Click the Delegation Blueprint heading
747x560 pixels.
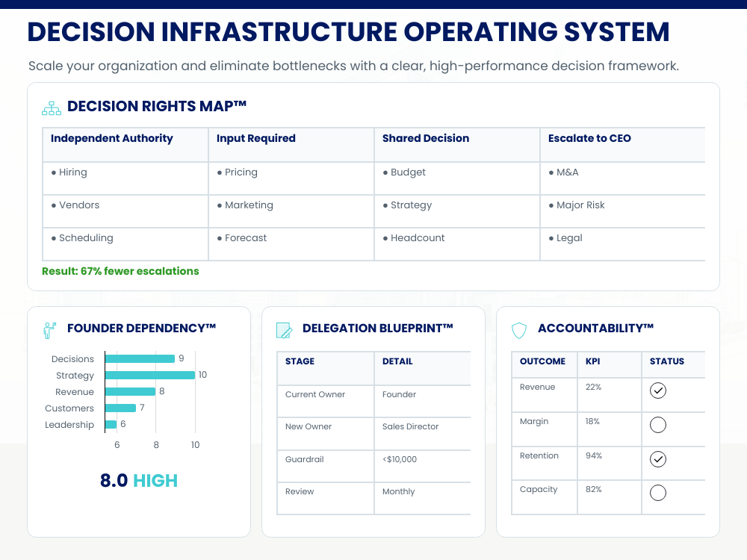pos(378,328)
